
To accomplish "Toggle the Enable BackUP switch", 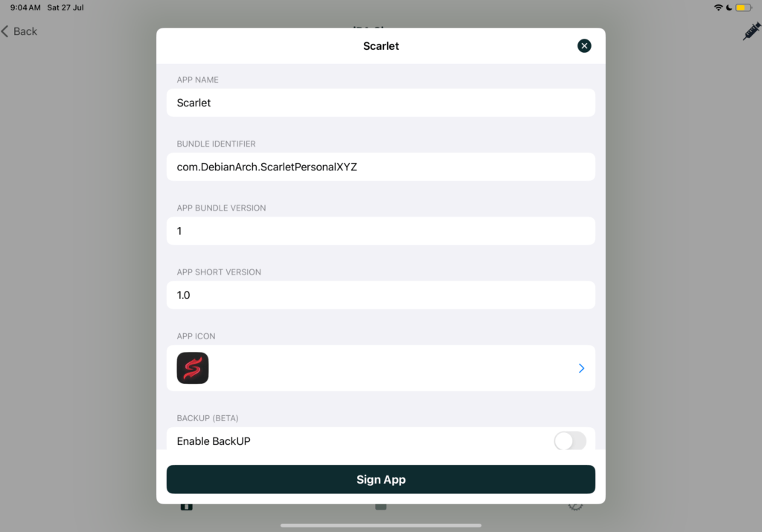I will [x=570, y=440].
